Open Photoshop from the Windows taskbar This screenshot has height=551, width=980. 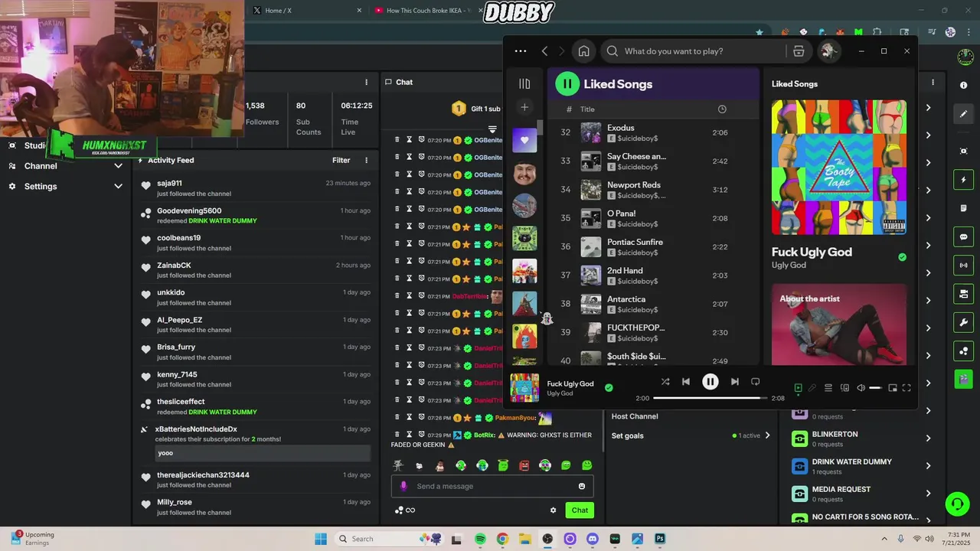tap(660, 539)
